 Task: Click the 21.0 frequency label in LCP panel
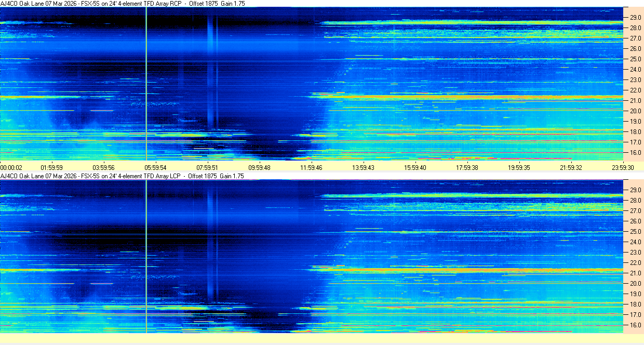[x=635, y=273]
